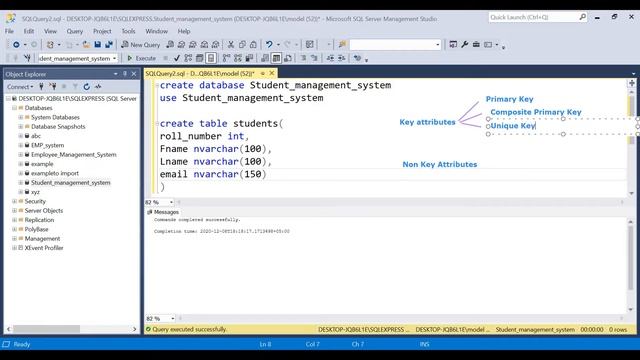
Task: Click the Refresh icon in Object Explorer
Action: pyautogui.click(x=87, y=87)
